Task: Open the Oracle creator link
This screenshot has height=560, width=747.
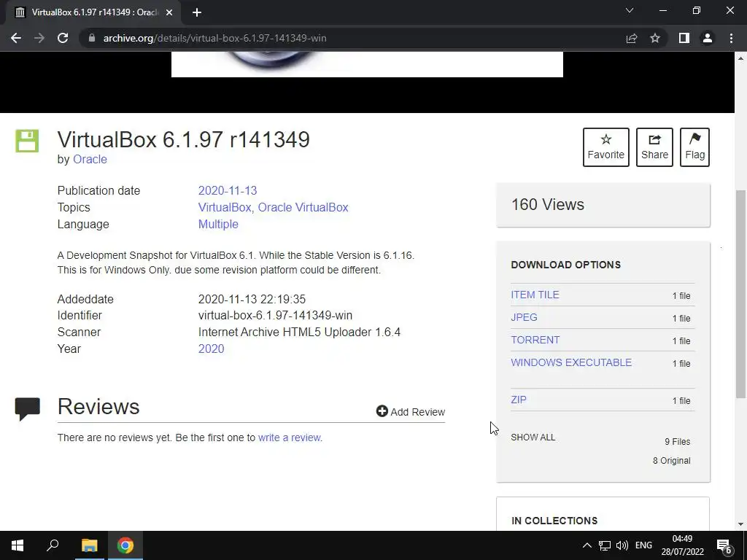Action: 90,160
